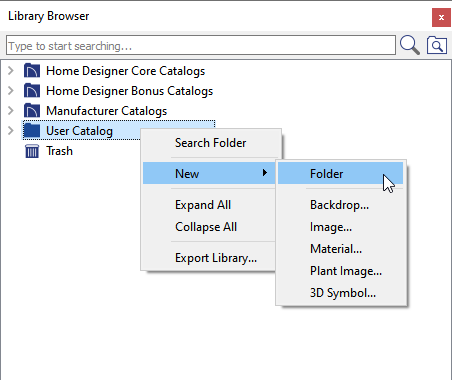The height and width of the screenshot is (380, 452).
Task: Click the User Catalog folder icon
Action: pyautogui.click(x=32, y=130)
